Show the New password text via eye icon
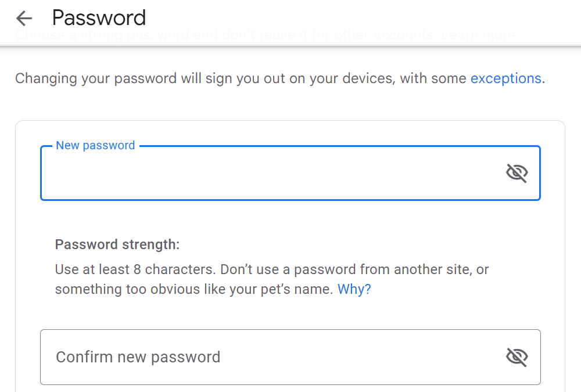581x392 pixels. (x=517, y=173)
